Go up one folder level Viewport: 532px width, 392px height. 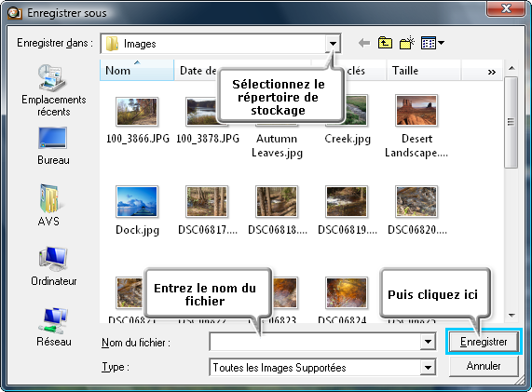[385, 43]
